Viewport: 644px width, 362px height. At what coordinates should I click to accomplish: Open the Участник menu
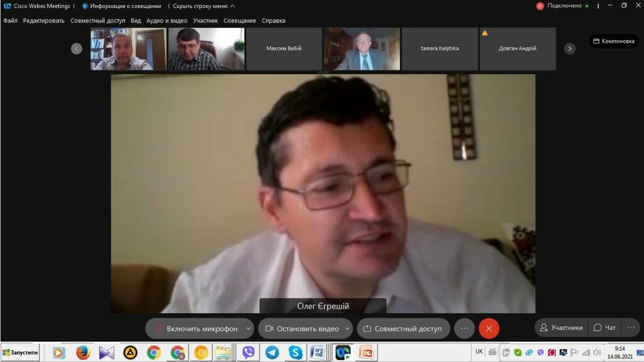pyautogui.click(x=205, y=21)
